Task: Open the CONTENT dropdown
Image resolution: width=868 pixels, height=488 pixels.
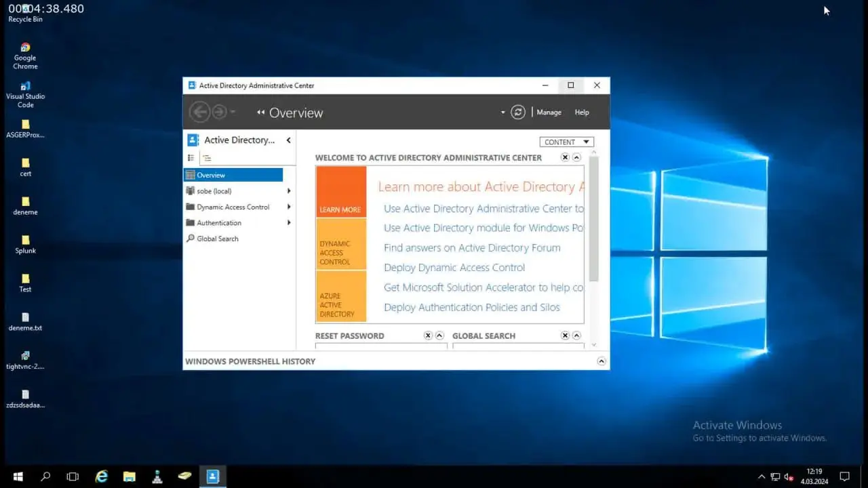Action: coord(567,142)
